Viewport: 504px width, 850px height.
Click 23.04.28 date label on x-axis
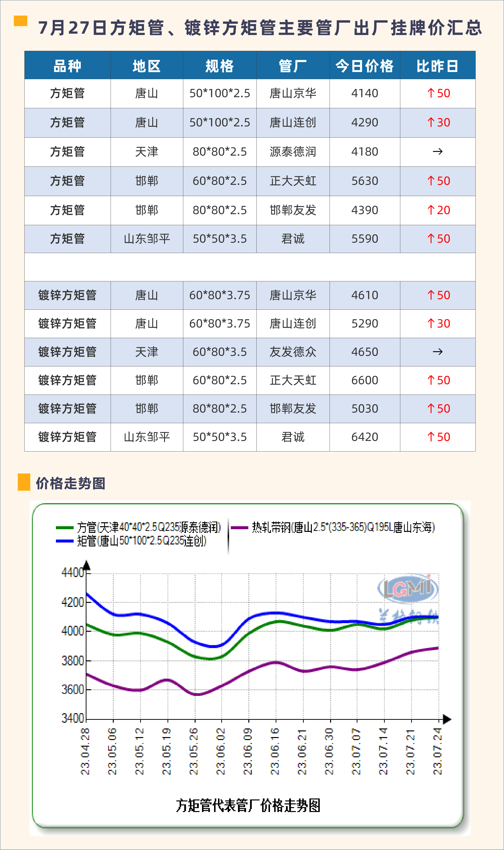(85, 751)
